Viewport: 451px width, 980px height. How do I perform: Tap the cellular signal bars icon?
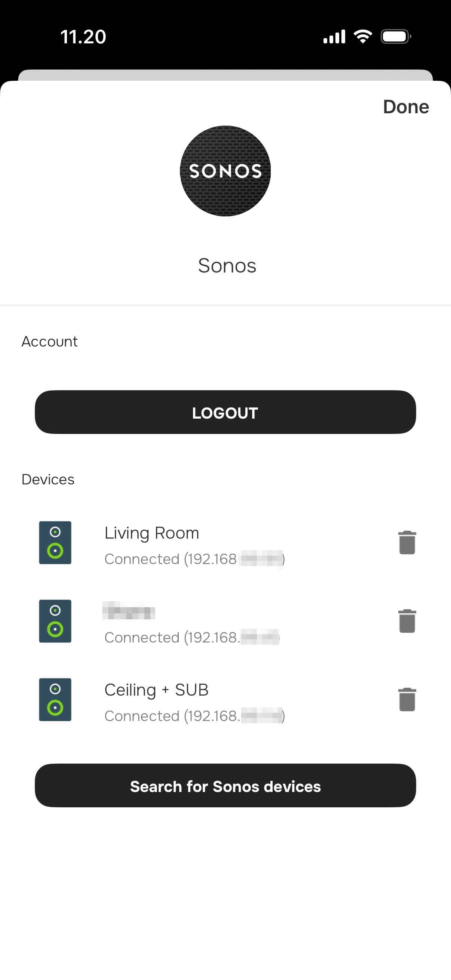(334, 37)
